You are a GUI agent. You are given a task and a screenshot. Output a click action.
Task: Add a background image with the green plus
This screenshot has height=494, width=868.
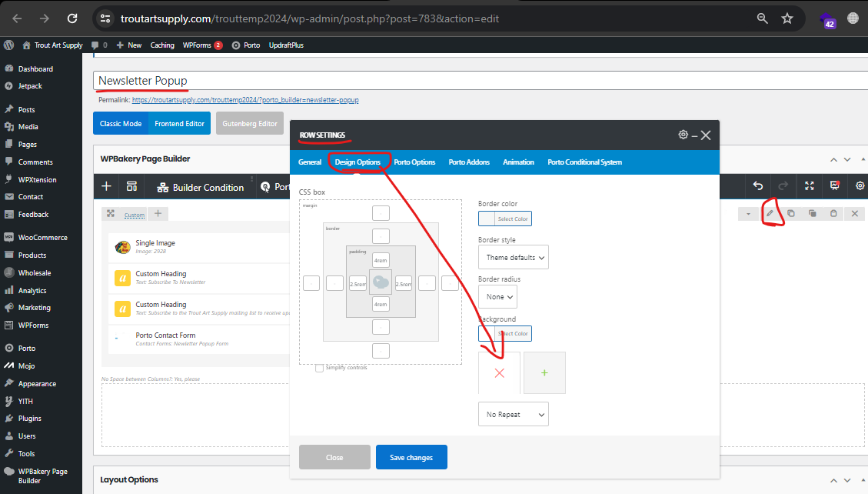(544, 372)
